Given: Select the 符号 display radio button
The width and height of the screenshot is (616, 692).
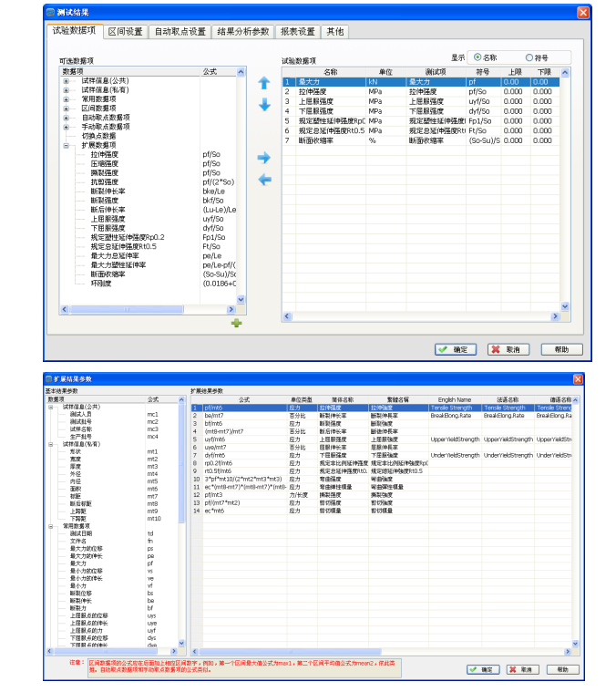Looking at the screenshot, I should pyautogui.click(x=529, y=57).
